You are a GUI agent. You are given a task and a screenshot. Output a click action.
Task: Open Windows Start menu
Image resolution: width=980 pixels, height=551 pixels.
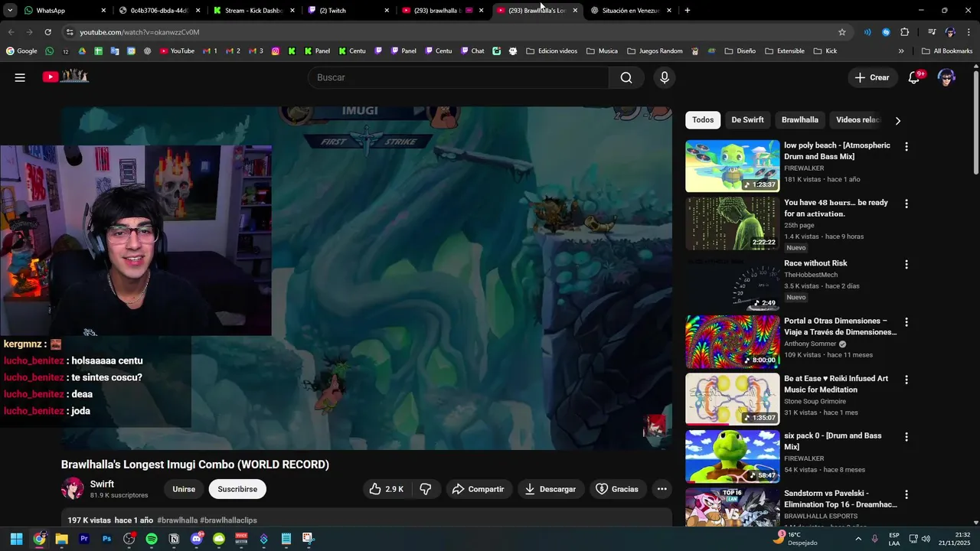16,539
